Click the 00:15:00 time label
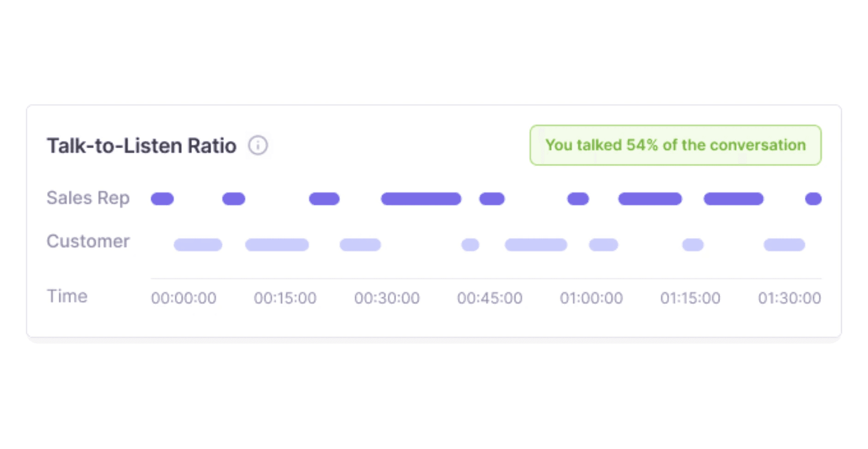The height and width of the screenshot is (449, 868). (x=285, y=298)
